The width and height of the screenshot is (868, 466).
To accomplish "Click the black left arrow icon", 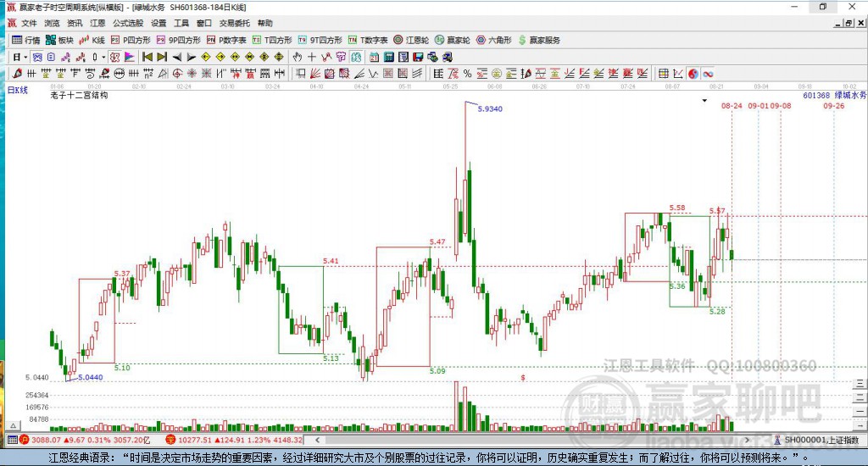I will point(176,57).
